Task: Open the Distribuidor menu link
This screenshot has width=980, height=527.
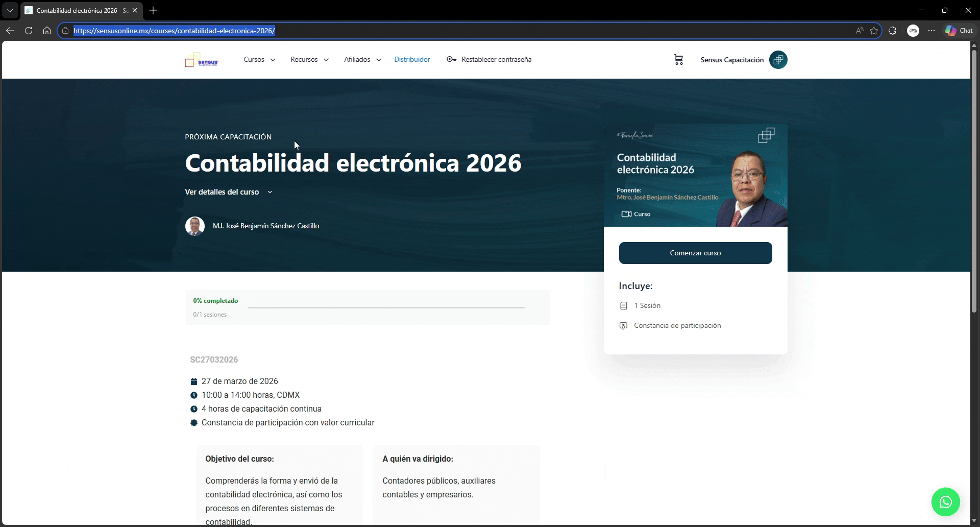Action: 412,60
